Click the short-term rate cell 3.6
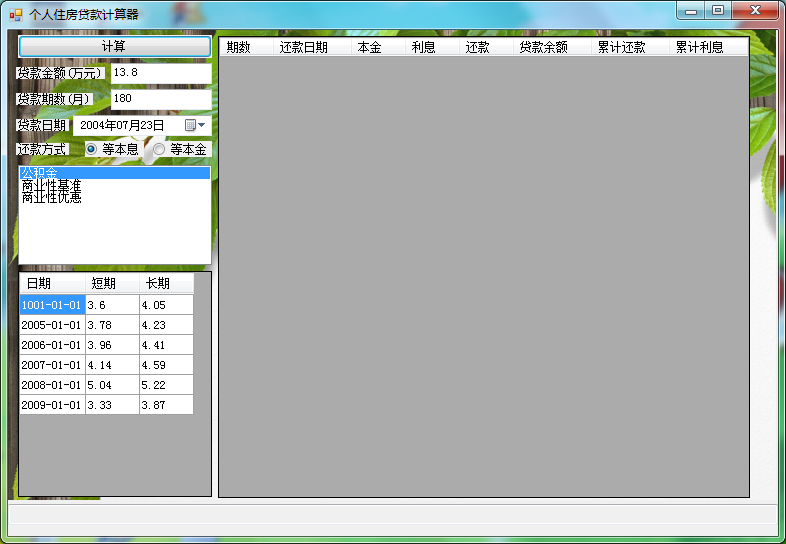The image size is (786, 544). tap(112, 305)
